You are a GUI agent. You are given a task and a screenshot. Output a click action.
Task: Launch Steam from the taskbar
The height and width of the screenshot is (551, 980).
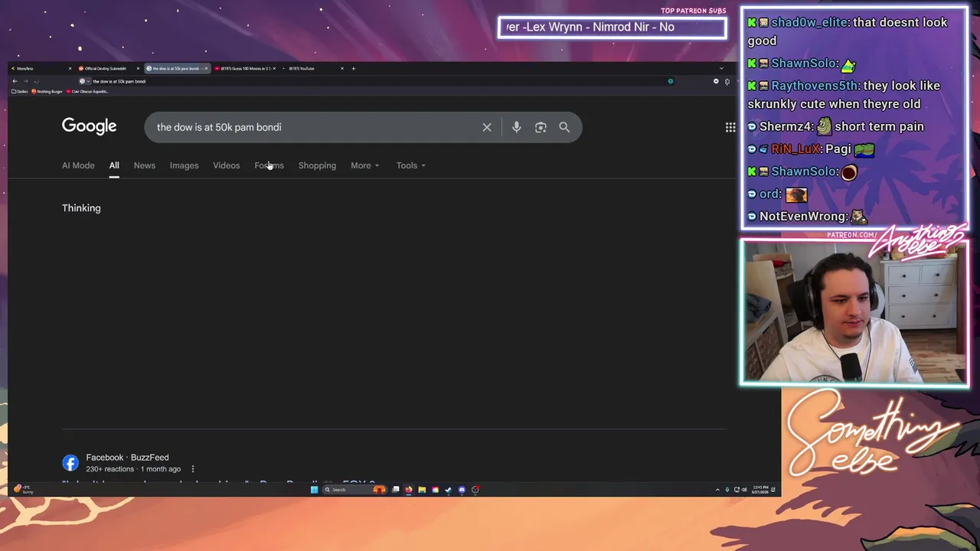449,490
